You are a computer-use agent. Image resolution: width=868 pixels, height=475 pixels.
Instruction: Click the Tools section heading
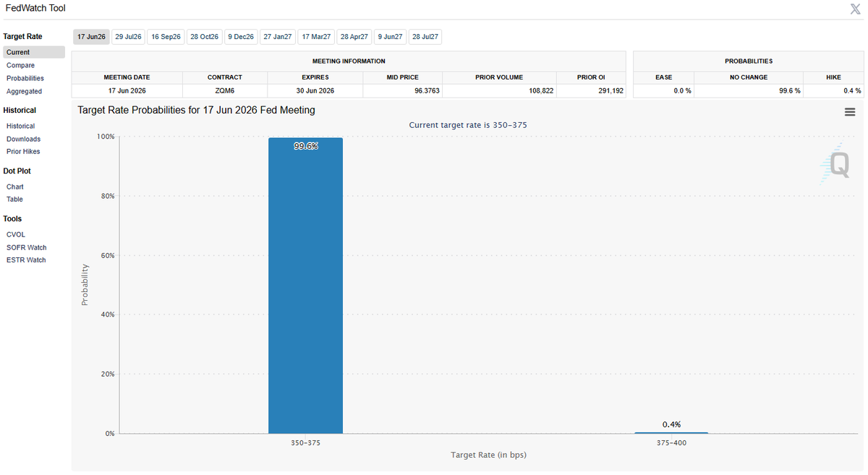point(12,218)
